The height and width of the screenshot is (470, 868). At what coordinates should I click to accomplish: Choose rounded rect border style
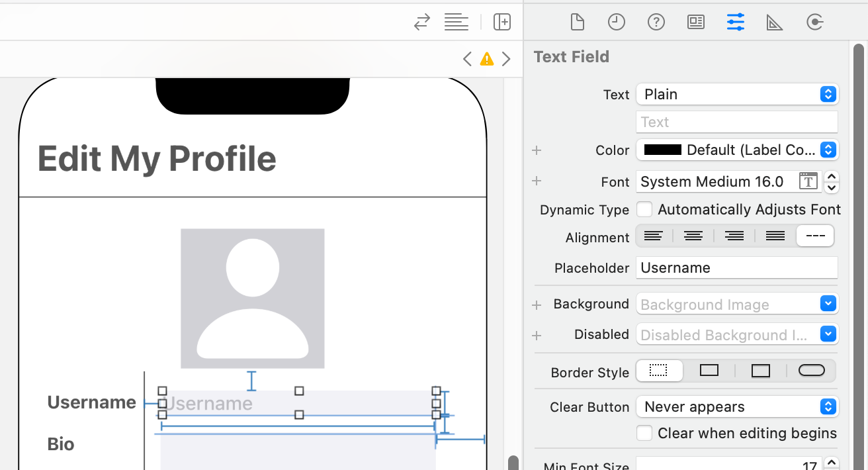pos(812,371)
